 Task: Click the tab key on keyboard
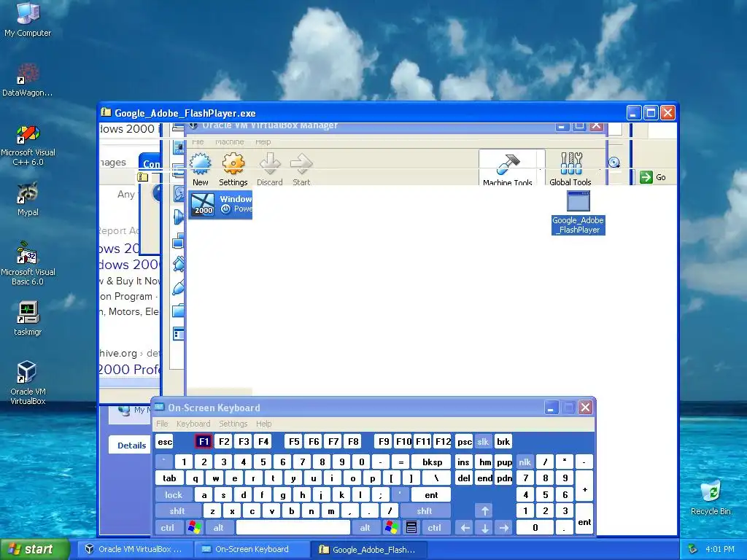169,478
